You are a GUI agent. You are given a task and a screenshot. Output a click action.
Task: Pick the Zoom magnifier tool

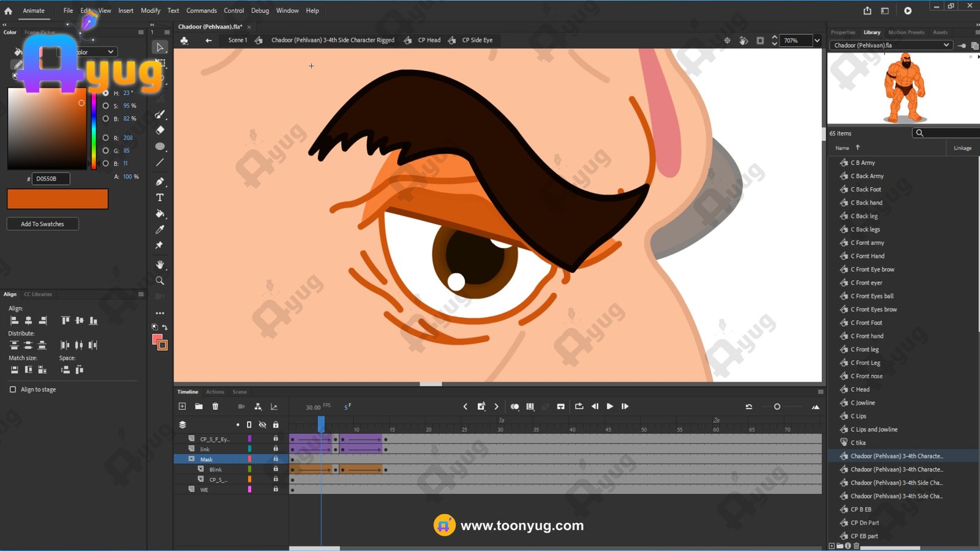pyautogui.click(x=160, y=280)
